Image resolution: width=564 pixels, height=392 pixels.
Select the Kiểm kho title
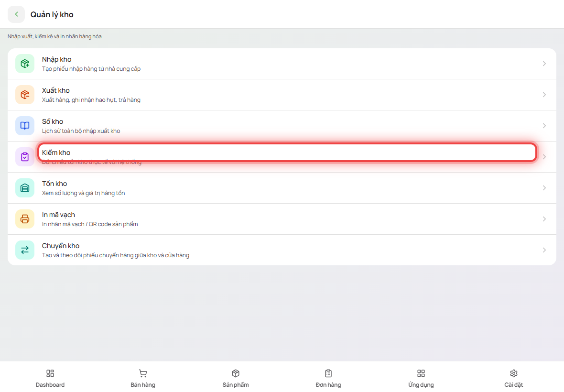(x=56, y=152)
